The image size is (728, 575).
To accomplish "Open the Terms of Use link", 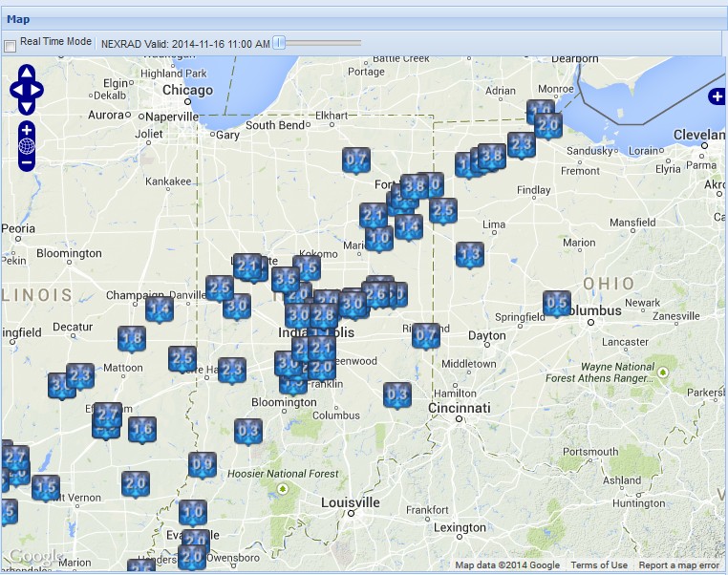I will [599, 565].
